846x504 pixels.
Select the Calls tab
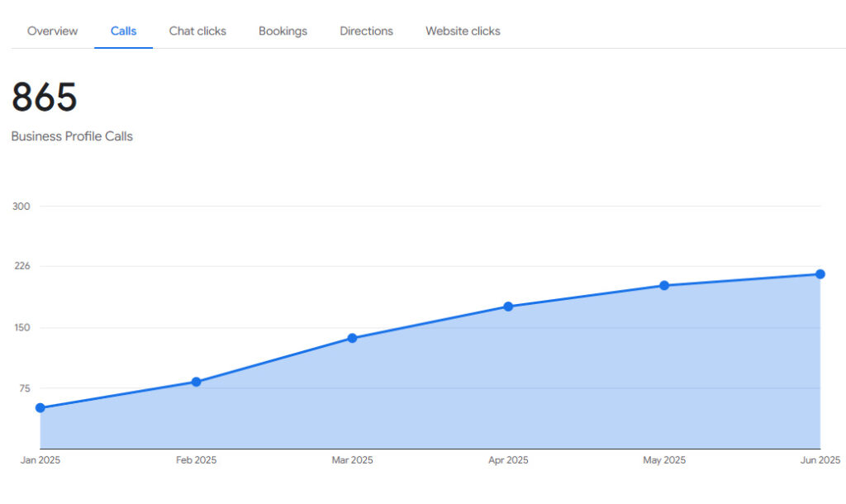(x=124, y=31)
